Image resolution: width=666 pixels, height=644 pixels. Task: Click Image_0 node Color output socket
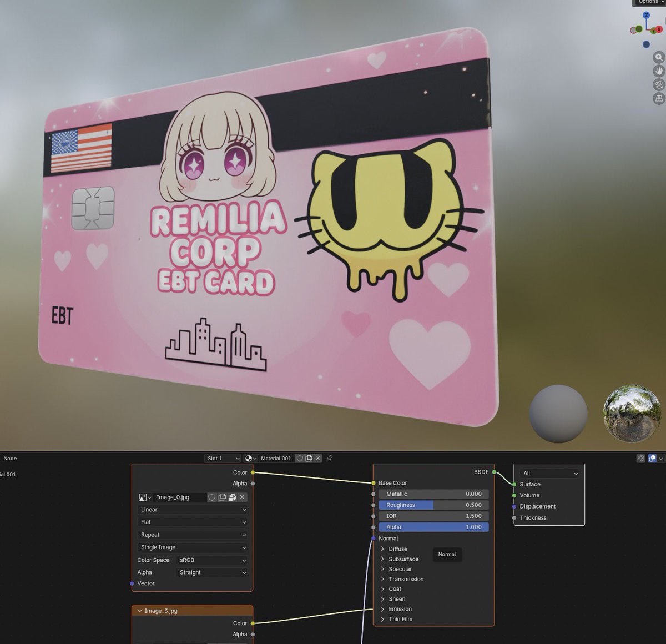point(253,472)
